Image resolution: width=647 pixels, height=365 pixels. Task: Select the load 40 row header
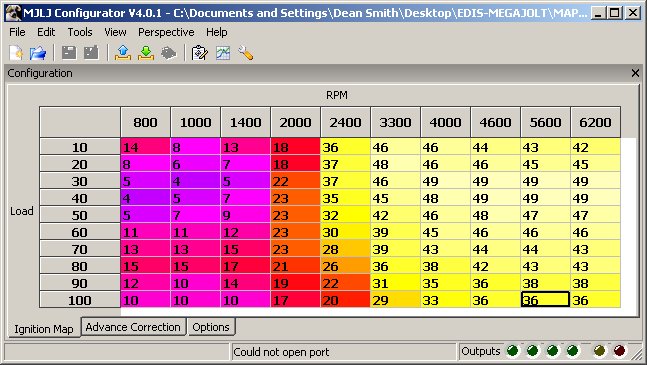tap(80, 198)
